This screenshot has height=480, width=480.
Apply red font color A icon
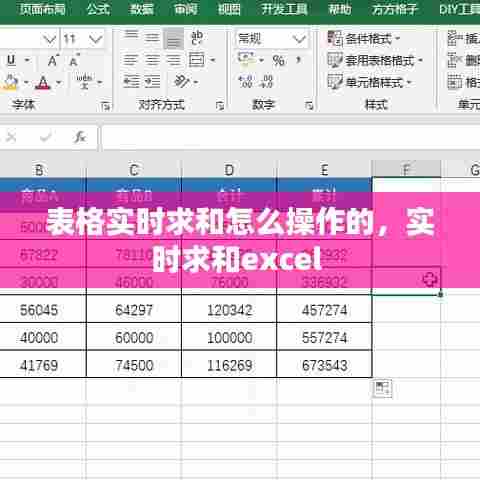pos(43,82)
